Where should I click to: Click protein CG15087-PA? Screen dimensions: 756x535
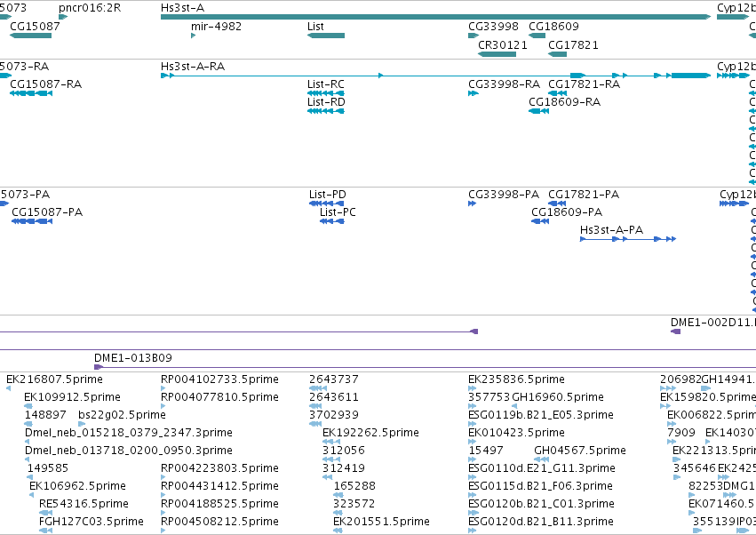[x=32, y=221]
